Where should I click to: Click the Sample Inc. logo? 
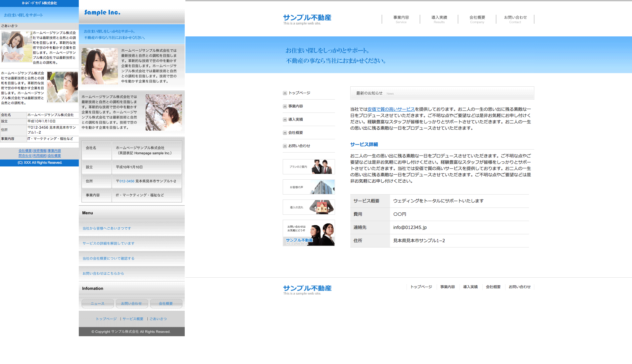pyautogui.click(x=102, y=13)
